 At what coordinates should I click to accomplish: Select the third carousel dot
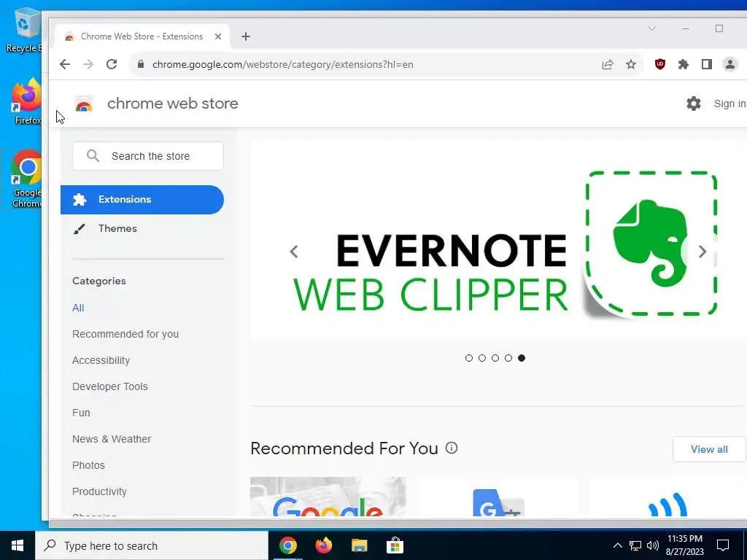pos(495,358)
